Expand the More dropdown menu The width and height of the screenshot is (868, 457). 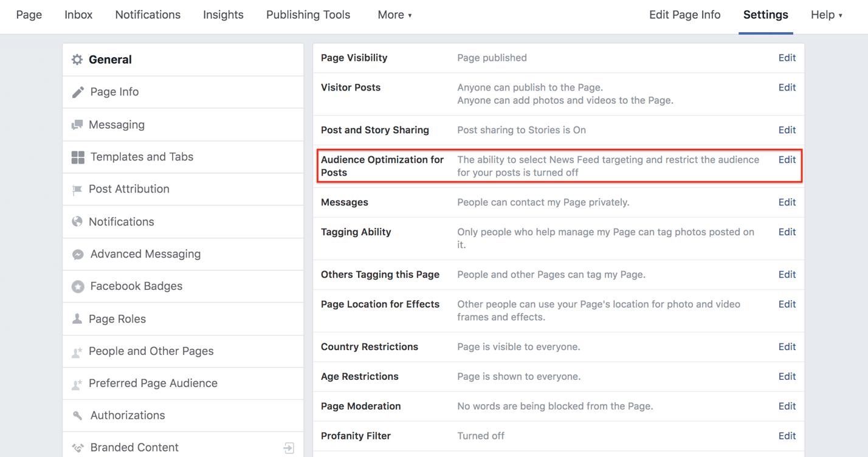coord(394,15)
